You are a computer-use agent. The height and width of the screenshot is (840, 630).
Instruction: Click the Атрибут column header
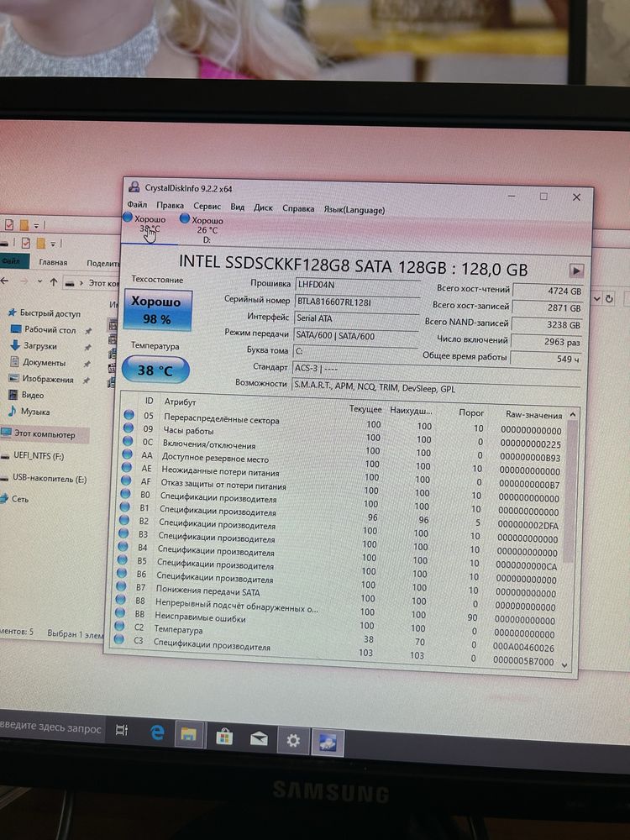click(181, 402)
